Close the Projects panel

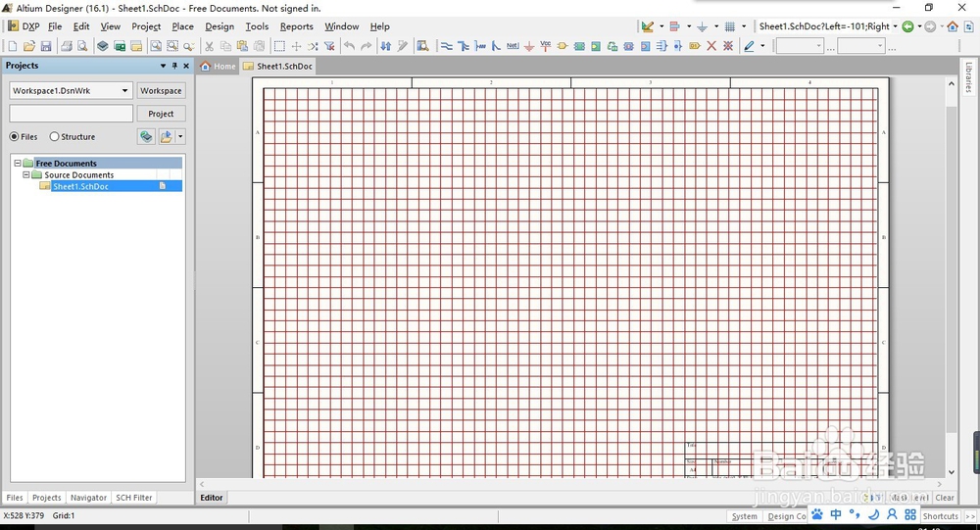[186, 66]
